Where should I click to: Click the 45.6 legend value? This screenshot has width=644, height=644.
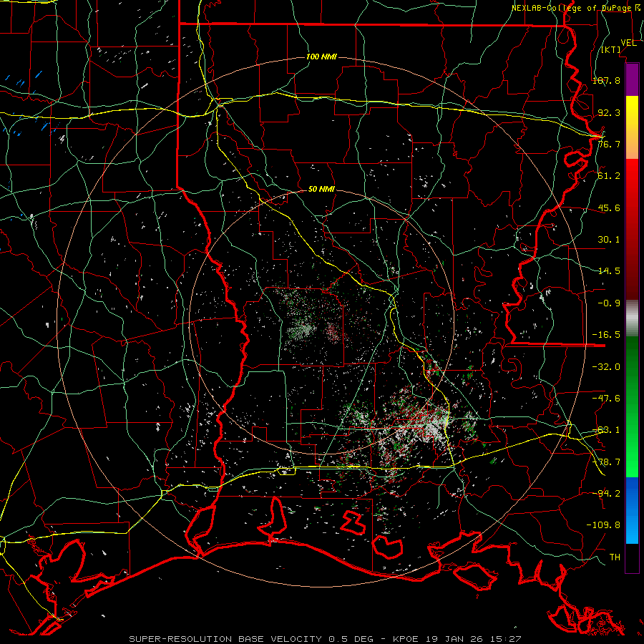[609, 208]
